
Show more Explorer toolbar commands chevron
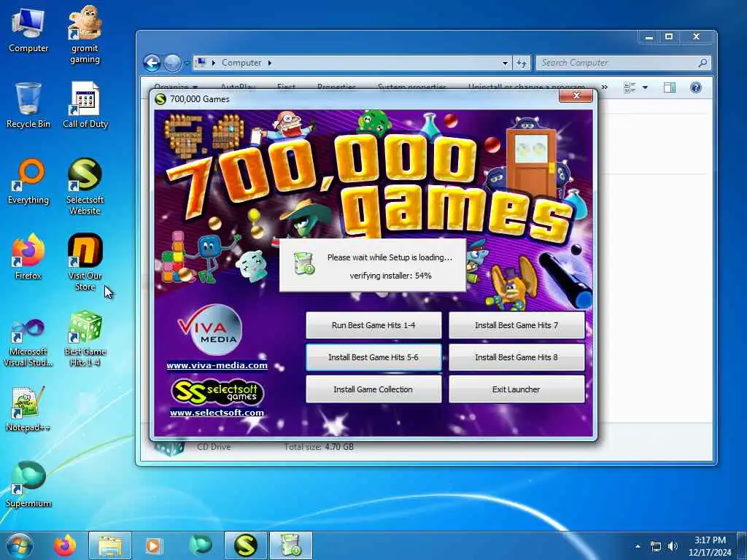[x=605, y=87]
